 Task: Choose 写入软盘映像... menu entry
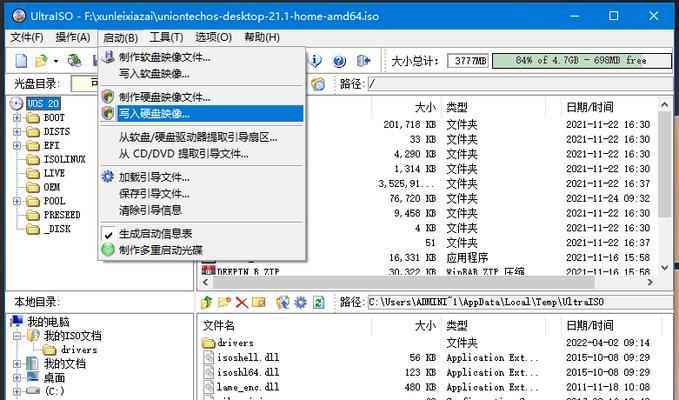click(202, 74)
